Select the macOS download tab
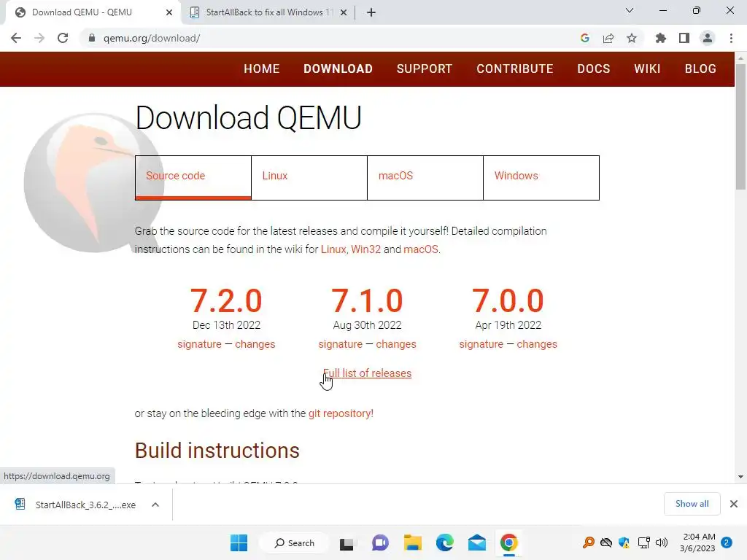 point(425,178)
